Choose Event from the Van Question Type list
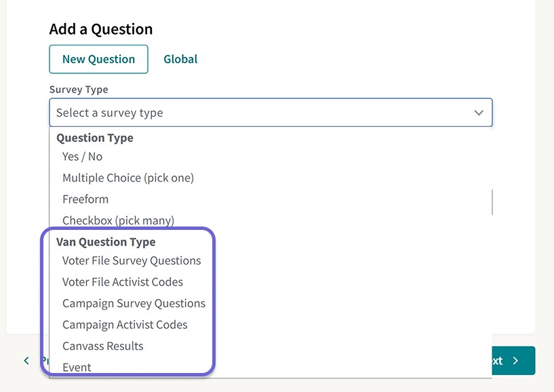This screenshot has height=392, width=554. click(x=77, y=367)
